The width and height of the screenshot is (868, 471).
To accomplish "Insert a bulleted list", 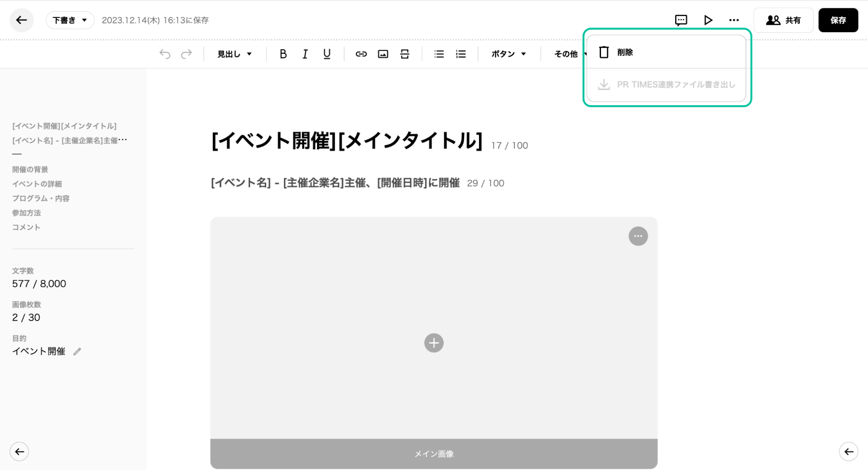I will pos(439,54).
